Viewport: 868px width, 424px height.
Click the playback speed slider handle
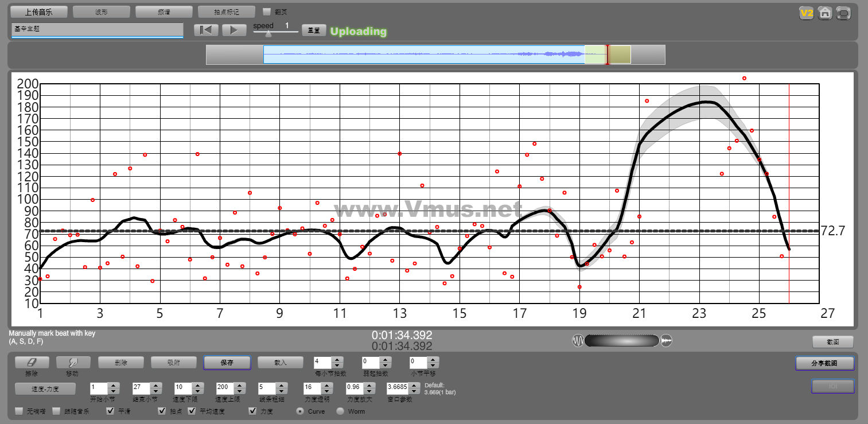point(268,34)
